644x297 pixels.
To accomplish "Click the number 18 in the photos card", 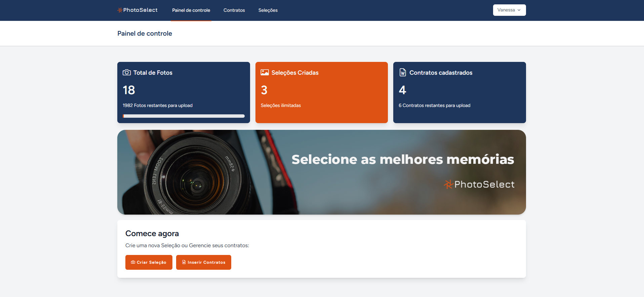I will point(129,90).
